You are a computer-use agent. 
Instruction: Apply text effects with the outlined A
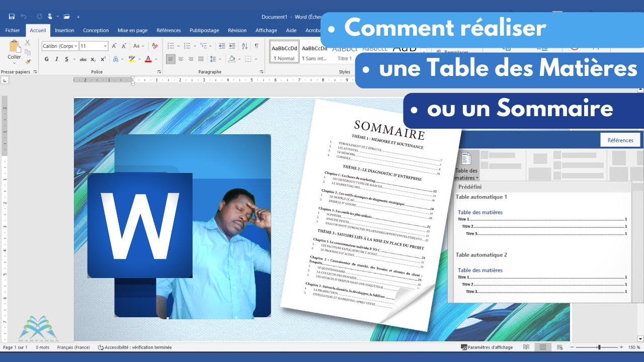(115, 59)
